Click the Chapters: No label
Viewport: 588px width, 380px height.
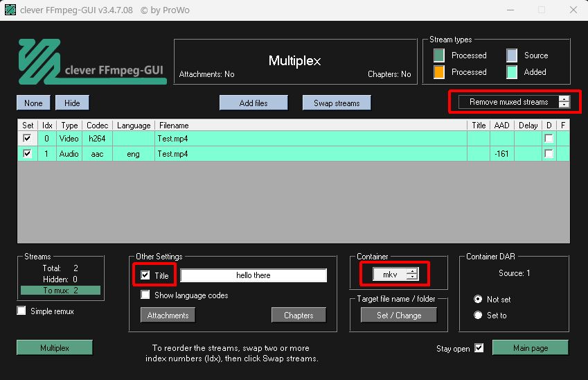pyautogui.click(x=389, y=74)
